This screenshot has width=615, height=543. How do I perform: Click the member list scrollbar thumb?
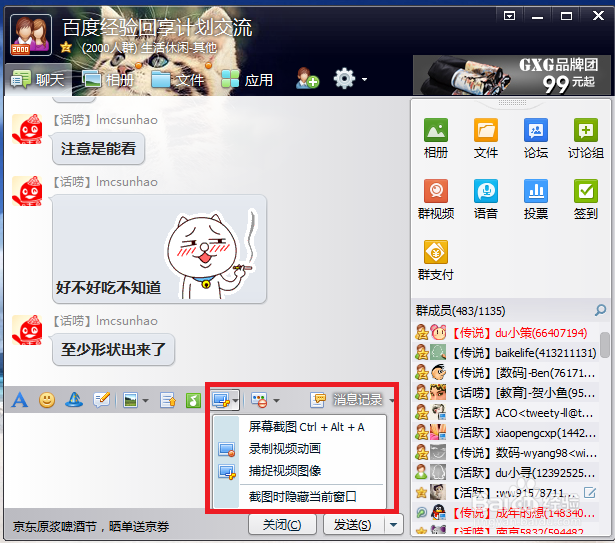tap(604, 344)
